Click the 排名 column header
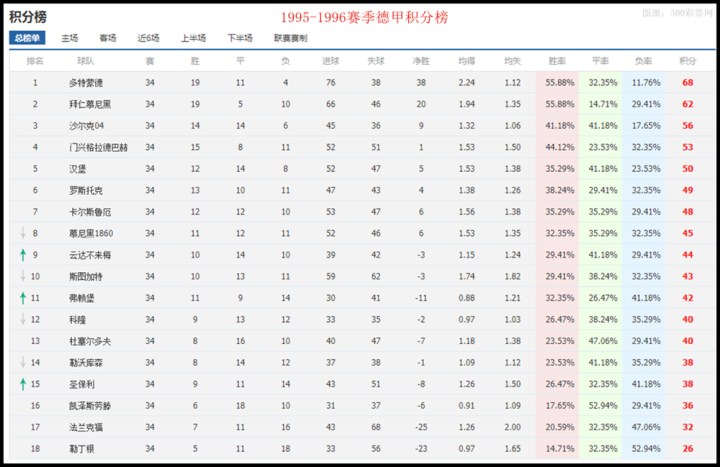This screenshot has height=467, width=720. (36, 61)
